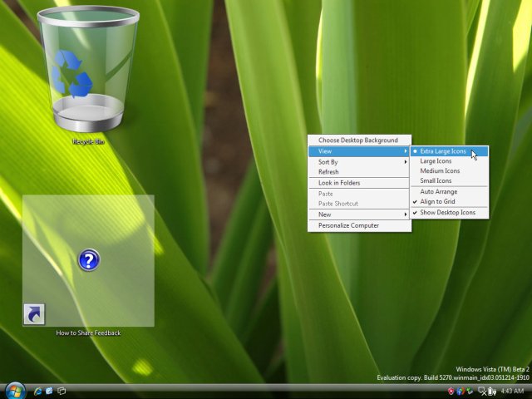Screen dimensions: 532x399
Task: Click Choose Desktop Background menu item
Action: [x=358, y=140]
